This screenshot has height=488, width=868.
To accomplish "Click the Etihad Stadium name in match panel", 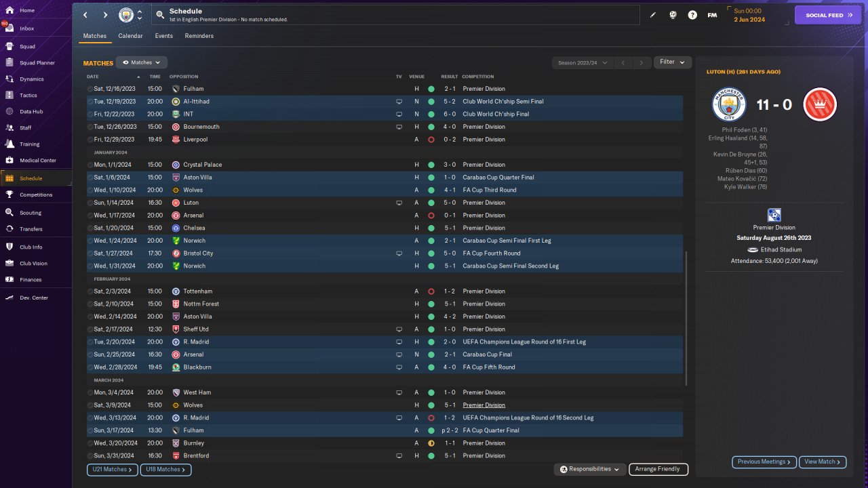I will [781, 249].
